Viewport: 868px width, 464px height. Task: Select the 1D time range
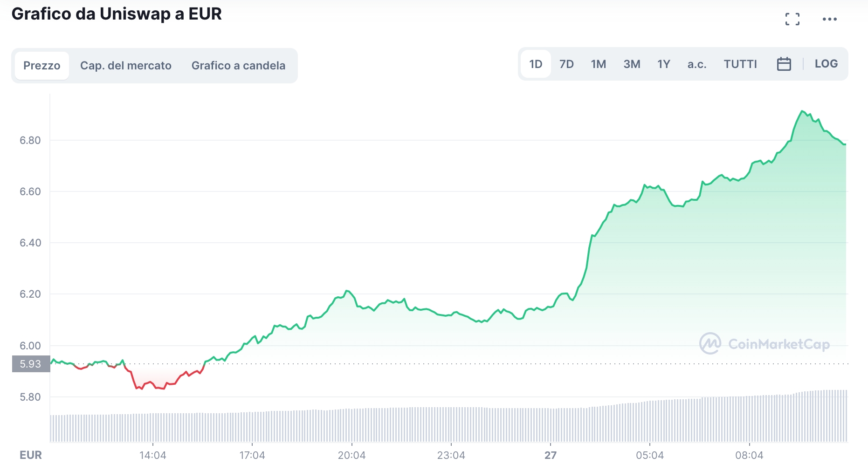(536, 64)
